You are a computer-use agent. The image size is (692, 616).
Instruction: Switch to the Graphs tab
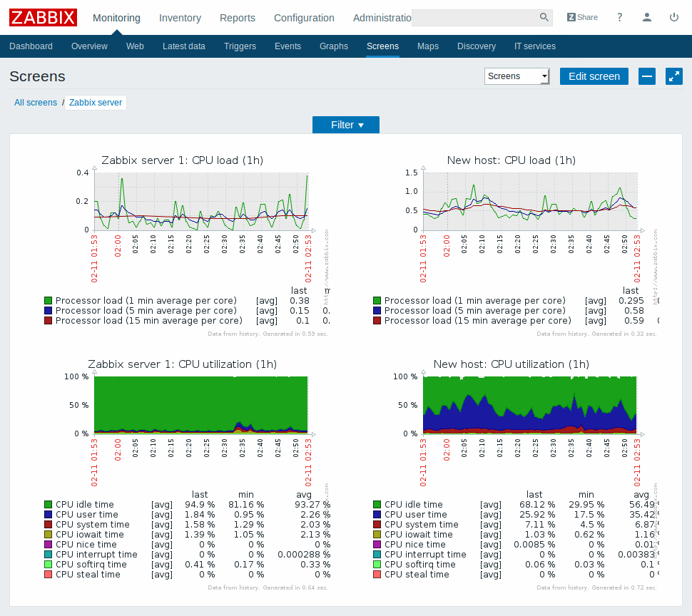tap(333, 46)
